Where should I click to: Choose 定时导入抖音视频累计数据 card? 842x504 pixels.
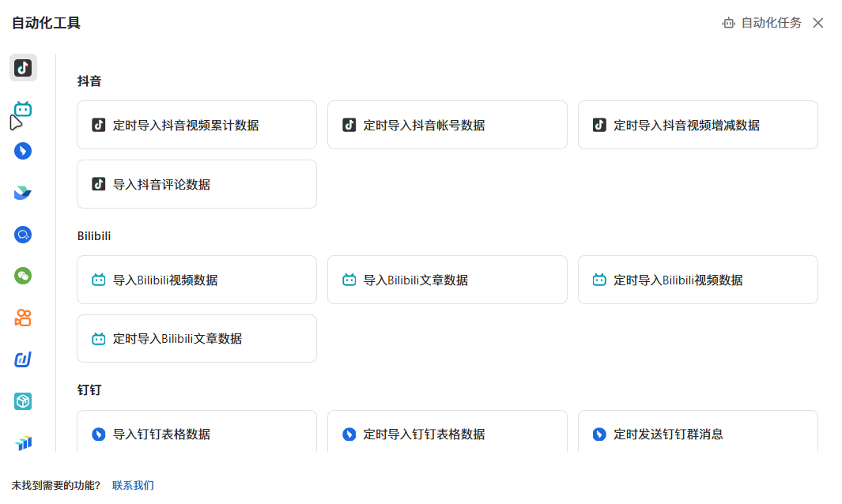click(197, 125)
